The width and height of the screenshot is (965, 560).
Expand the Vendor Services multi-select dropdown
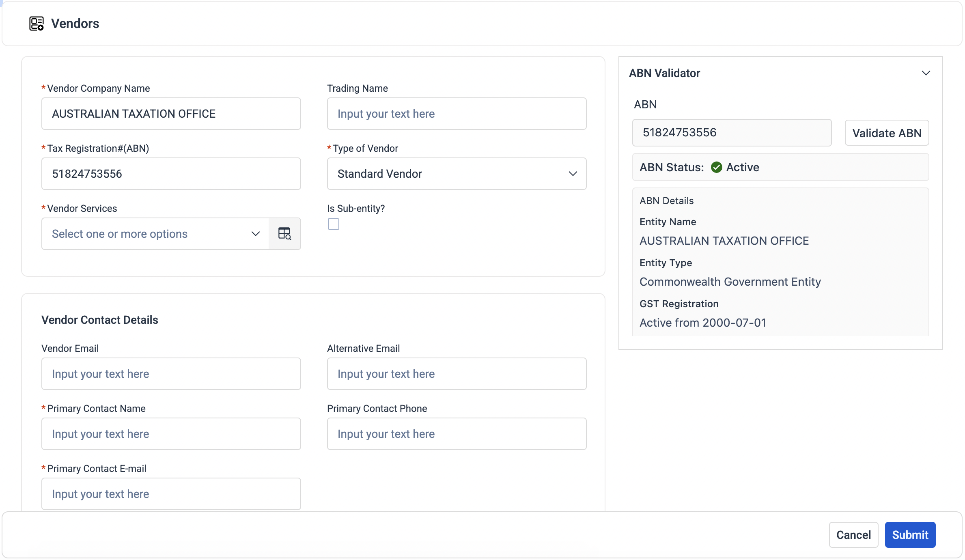(x=155, y=234)
